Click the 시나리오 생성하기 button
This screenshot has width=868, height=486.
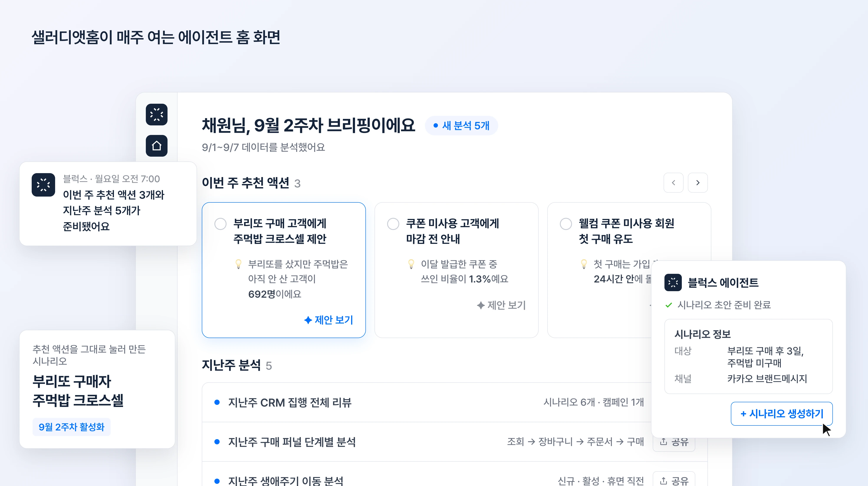click(782, 414)
